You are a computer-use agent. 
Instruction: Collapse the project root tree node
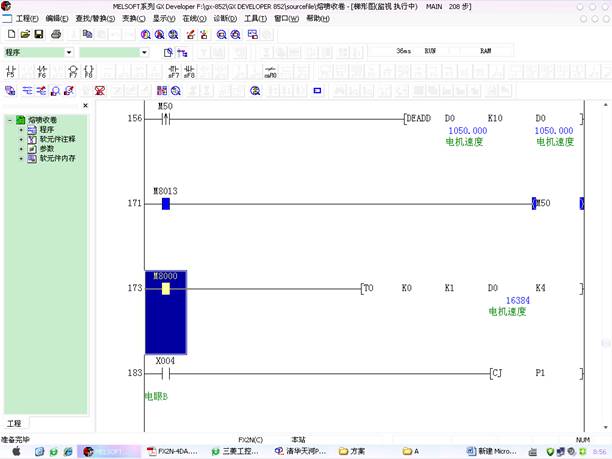tap(9, 120)
